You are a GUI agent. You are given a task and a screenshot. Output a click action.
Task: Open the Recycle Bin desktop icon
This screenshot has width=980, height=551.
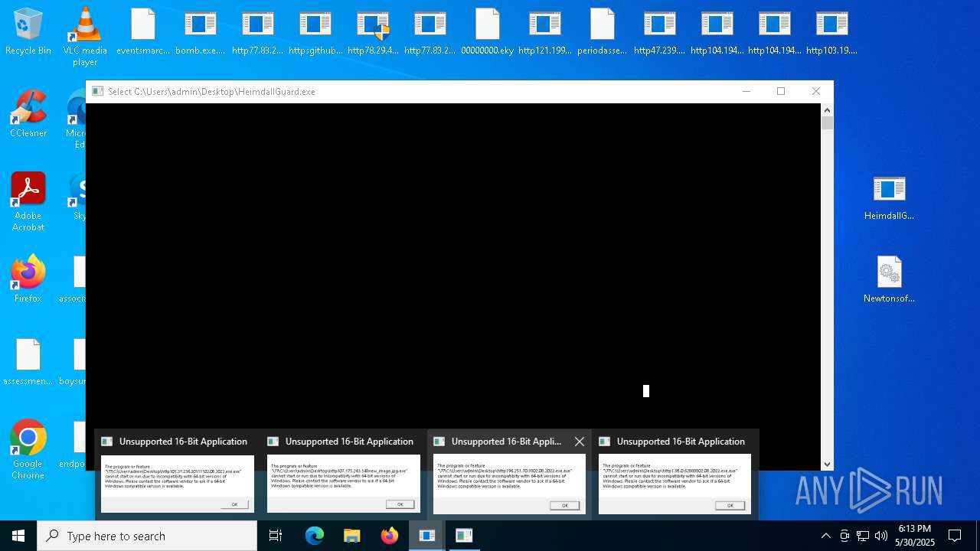(28, 31)
